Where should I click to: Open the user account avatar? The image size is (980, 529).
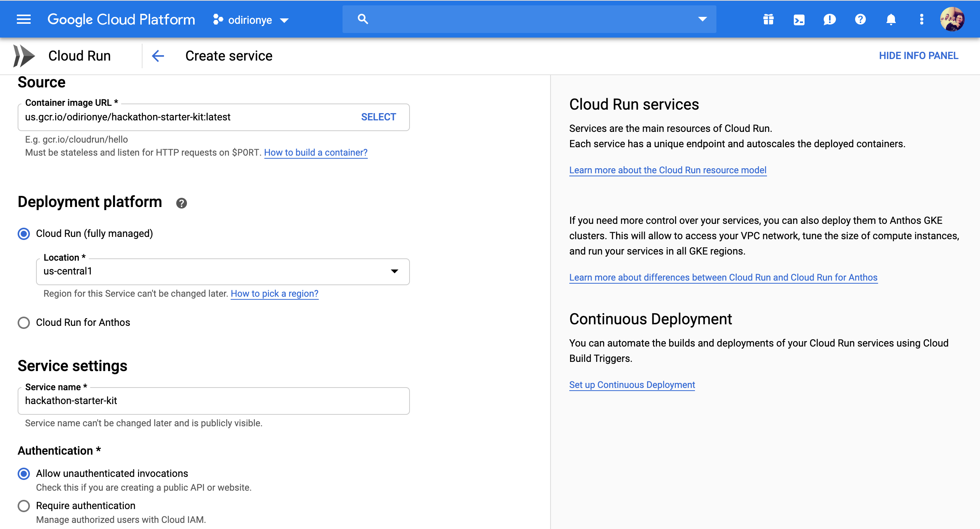(x=952, y=19)
